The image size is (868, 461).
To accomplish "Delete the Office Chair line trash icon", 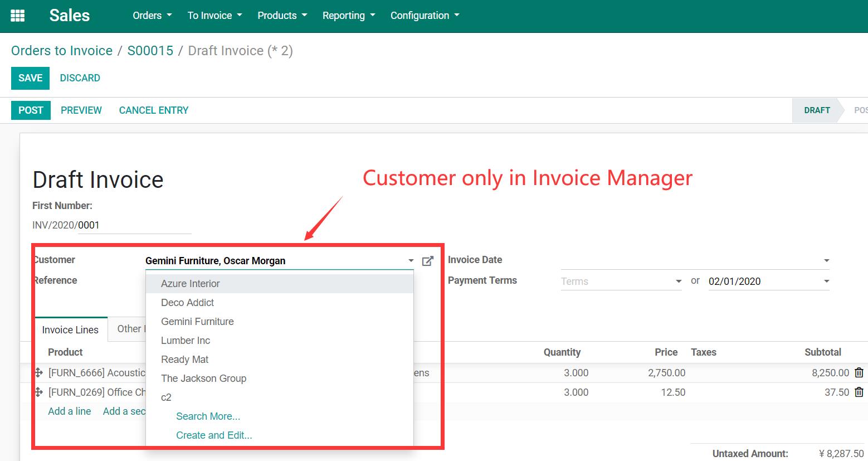I will [859, 392].
